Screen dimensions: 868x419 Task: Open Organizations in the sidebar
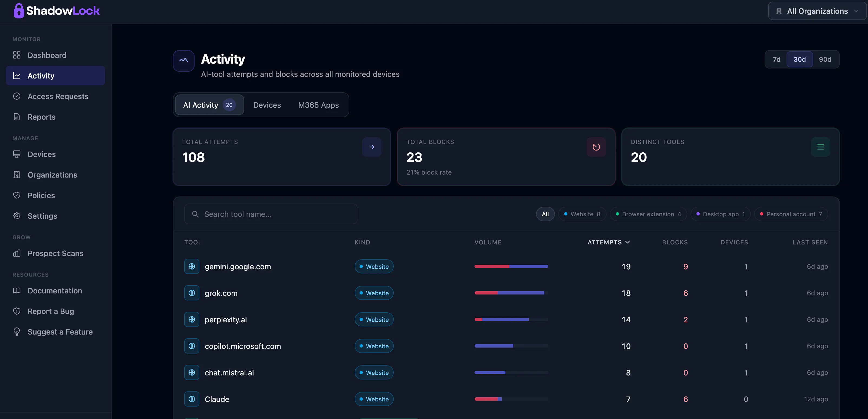(55, 175)
